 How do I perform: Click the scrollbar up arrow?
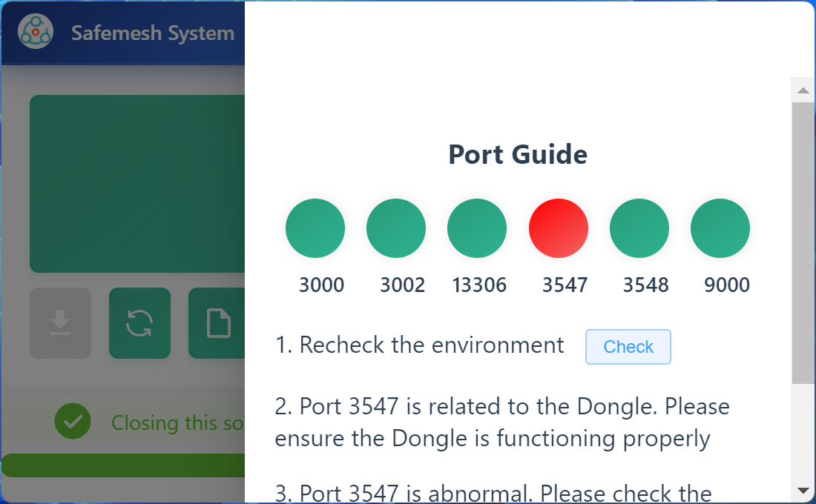tap(803, 91)
